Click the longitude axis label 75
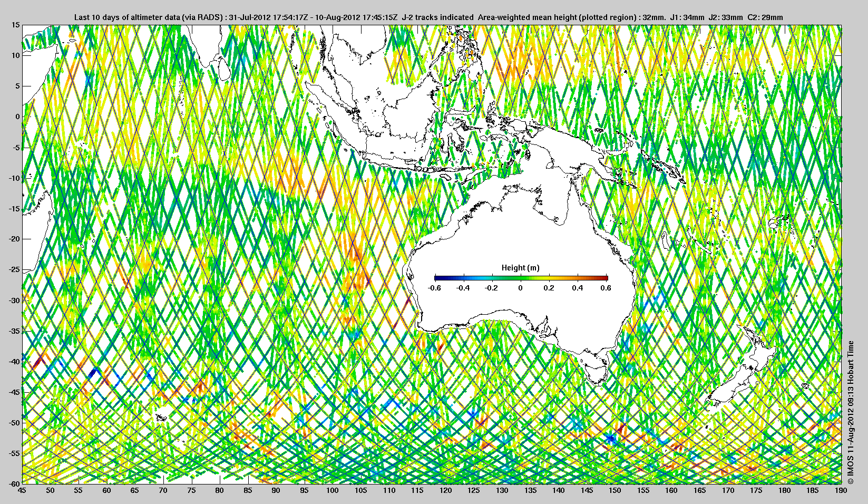Viewport: 868px width, 504px height. [x=191, y=490]
